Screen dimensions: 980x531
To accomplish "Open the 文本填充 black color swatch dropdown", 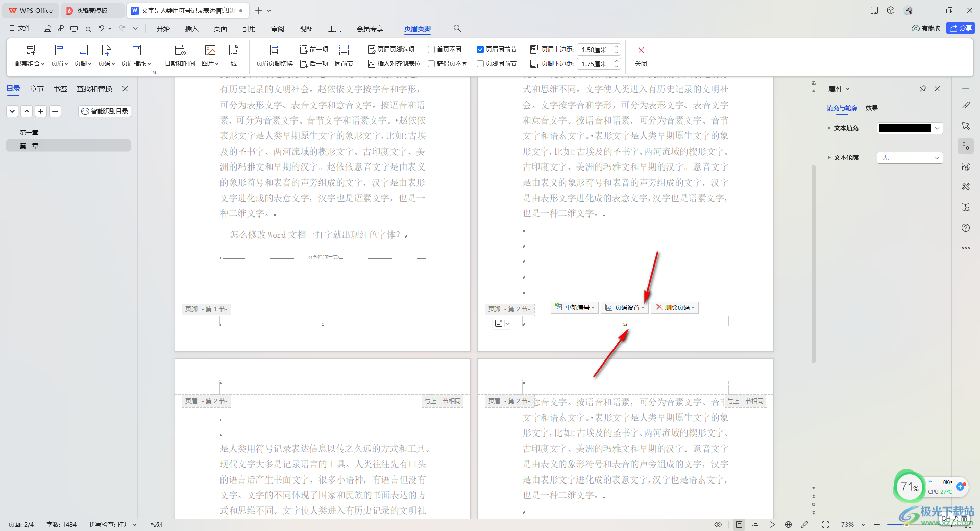I will [910, 128].
